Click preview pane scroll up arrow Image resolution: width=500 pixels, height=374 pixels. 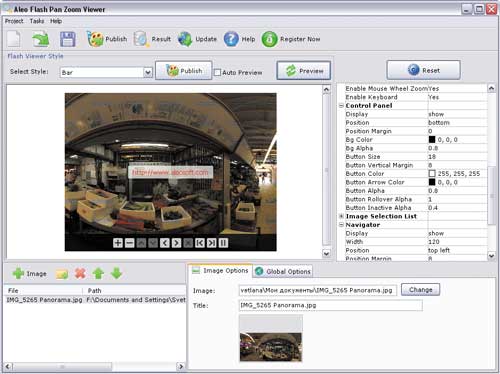pos(326,89)
